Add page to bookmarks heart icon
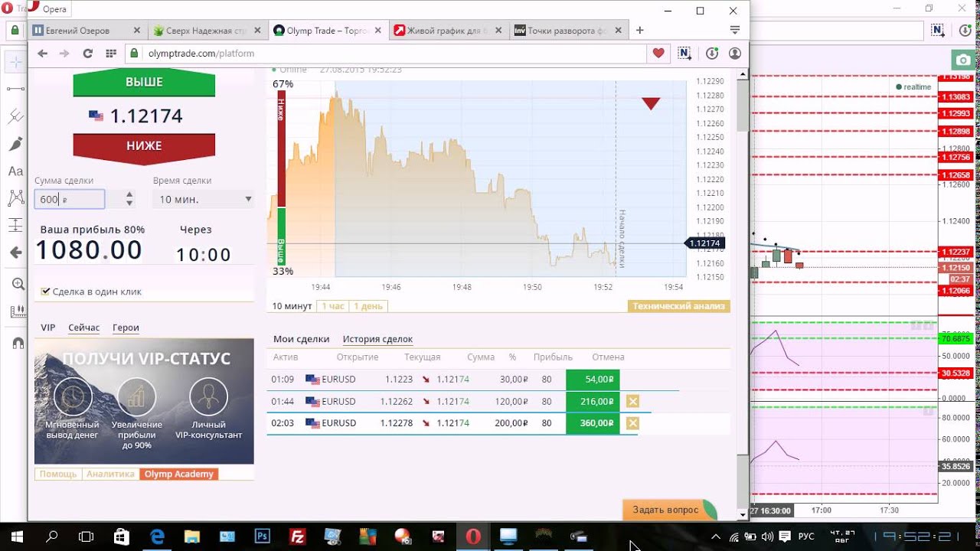Screen dimensions: 980x551 pyautogui.click(x=658, y=54)
